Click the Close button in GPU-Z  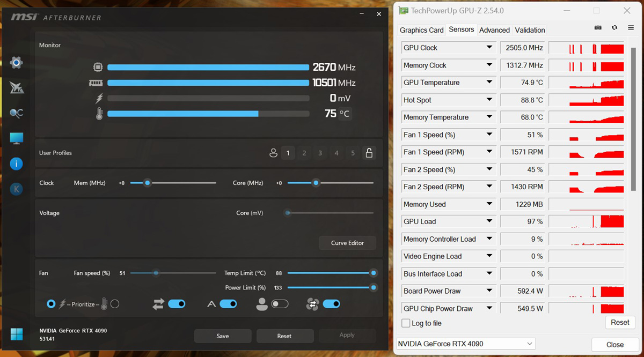(x=615, y=345)
